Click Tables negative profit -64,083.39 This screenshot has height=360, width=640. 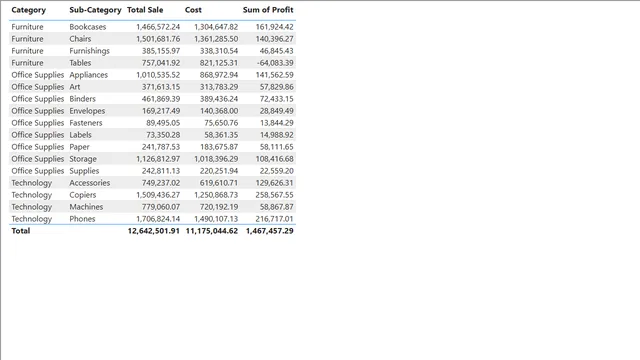(x=275, y=63)
